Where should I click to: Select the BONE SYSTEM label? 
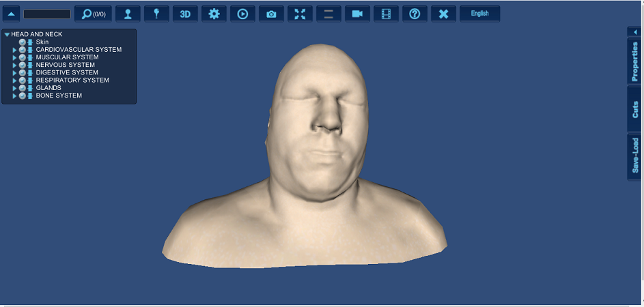pyautogui.click(x=59, y=96)
